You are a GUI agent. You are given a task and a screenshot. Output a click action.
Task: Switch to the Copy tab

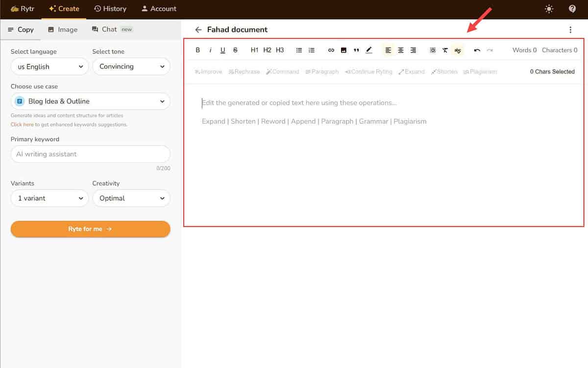click(x=21, y=29)
